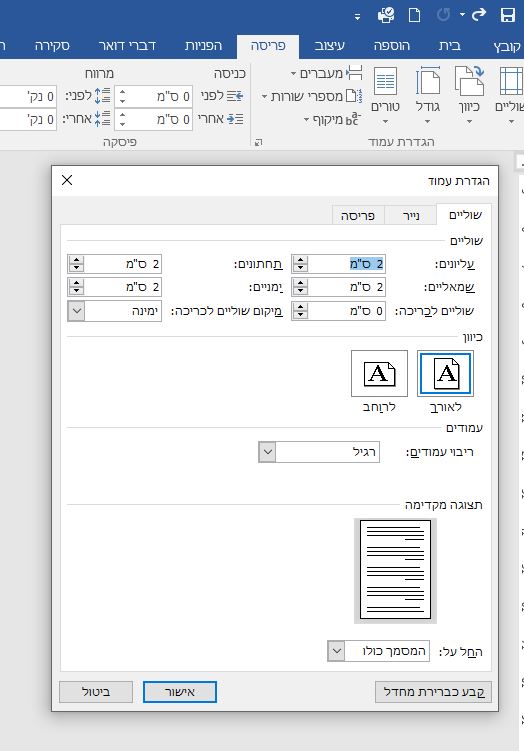Open the כיוון orientation ribbon button
524x751 pixels.
tap(469, 96)
